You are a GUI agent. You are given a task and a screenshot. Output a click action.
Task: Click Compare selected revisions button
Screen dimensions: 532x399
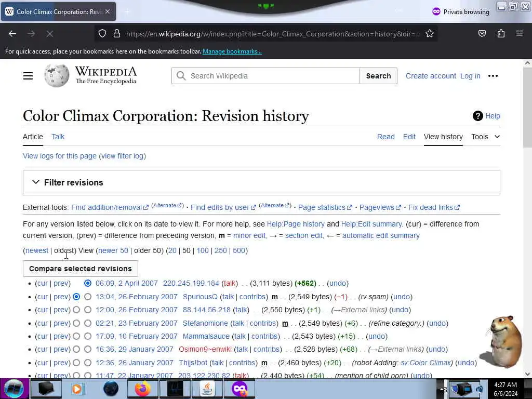coord(81,269)
